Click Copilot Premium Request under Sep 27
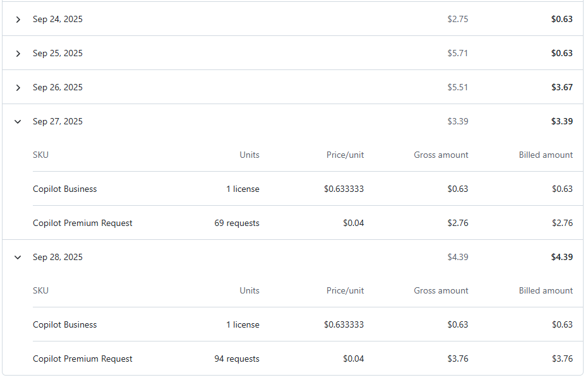588x380 pixels. click(83, 223)
